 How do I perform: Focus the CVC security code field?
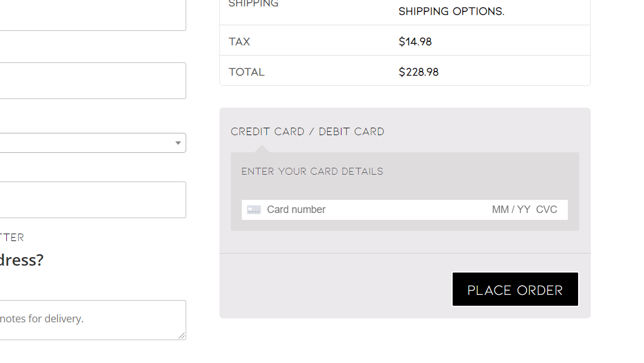pos(547,210)
